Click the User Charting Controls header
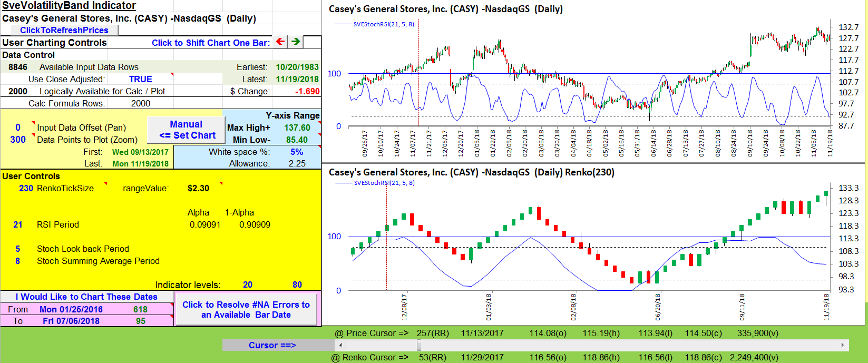868x363 pixels. pos(54,43)
